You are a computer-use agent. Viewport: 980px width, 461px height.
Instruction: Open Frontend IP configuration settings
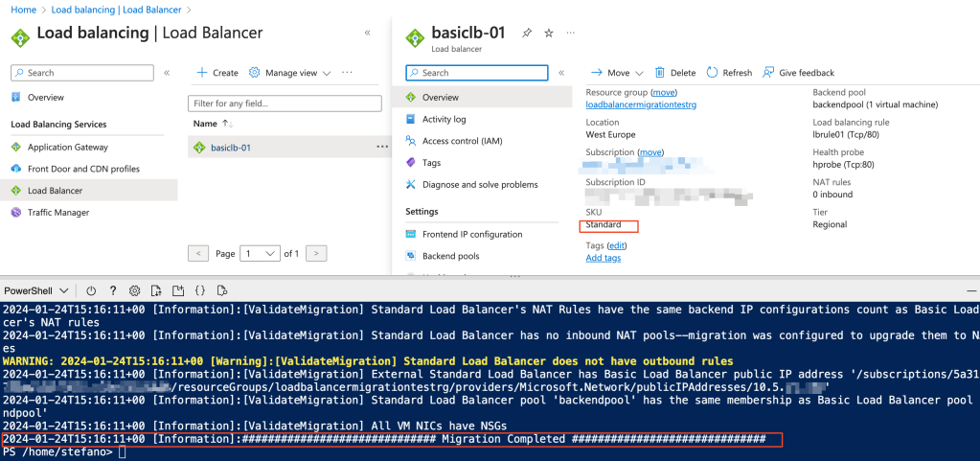pos(472,235)
